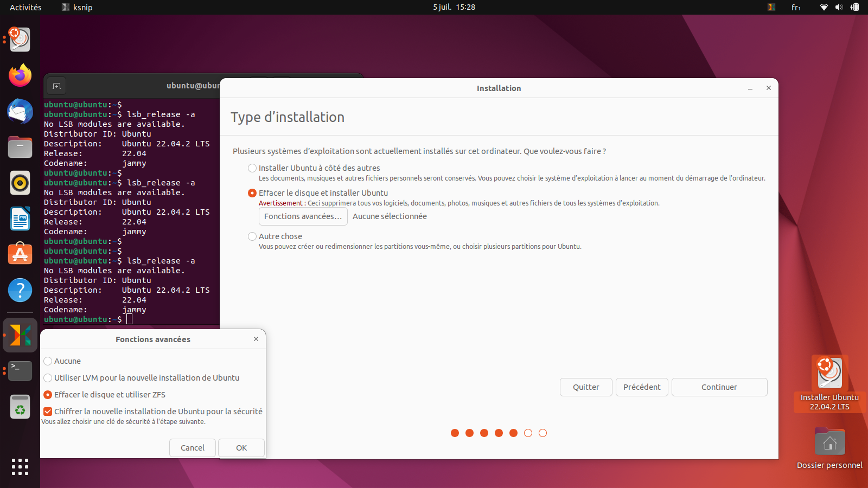
Task: Open the 'fr' keyboard layout menu
Action: [796, 7]
